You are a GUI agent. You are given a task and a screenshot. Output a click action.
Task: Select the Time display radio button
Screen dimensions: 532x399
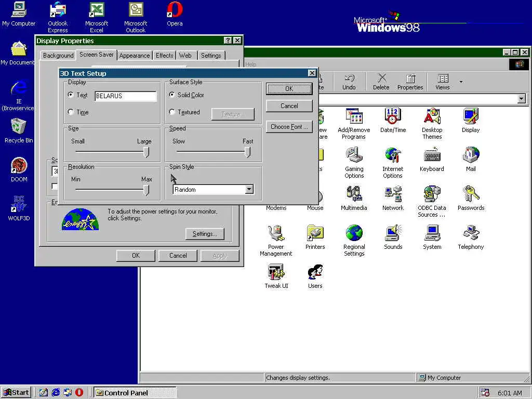coord(71,112)
